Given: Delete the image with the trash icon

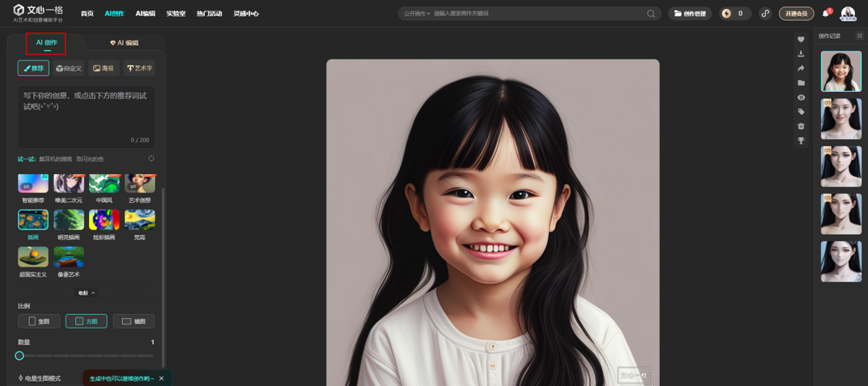Looking at the screenshot, I should (x=801, y=126).
